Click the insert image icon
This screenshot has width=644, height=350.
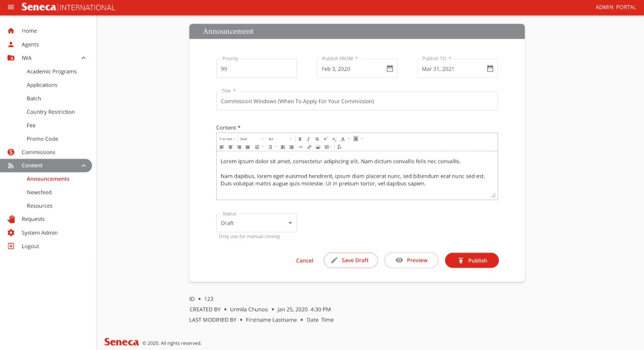pyautogui.click(x=318, y=147)
